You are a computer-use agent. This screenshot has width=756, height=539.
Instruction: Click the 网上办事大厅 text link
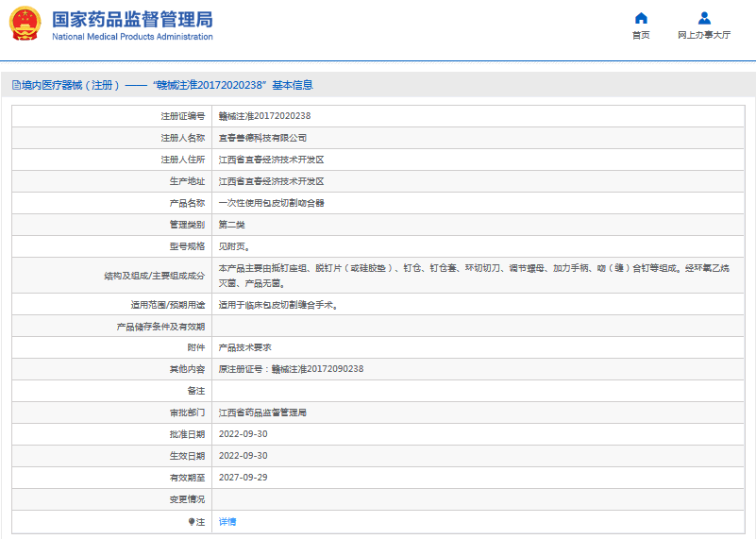(704, 35)
